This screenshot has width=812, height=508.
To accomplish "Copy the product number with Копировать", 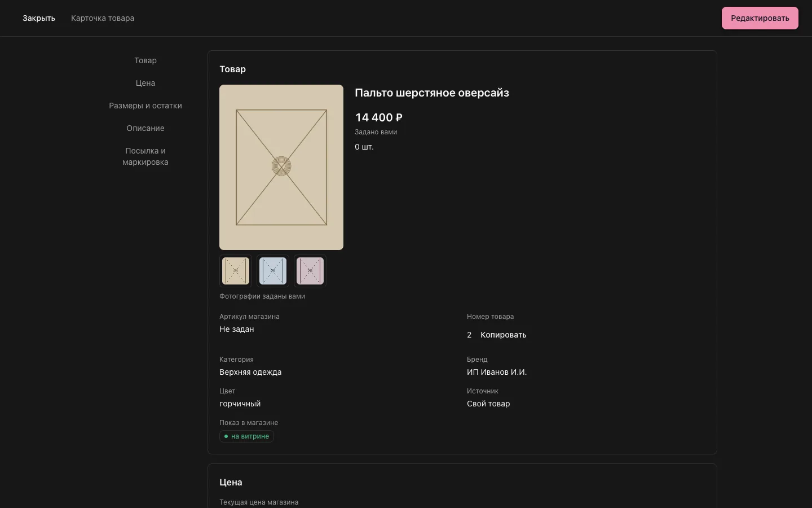I will pyautogui.click(x=504, y=335).
